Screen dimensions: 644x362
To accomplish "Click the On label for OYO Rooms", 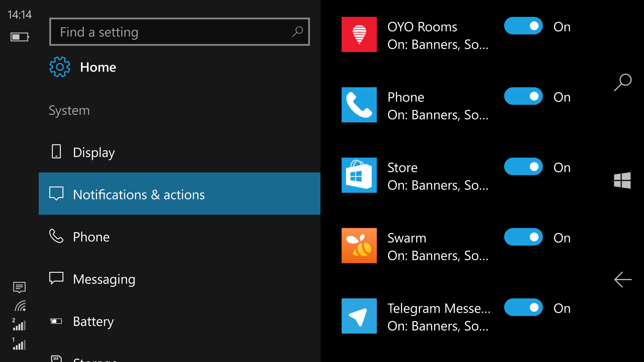I will click(562, 27).
